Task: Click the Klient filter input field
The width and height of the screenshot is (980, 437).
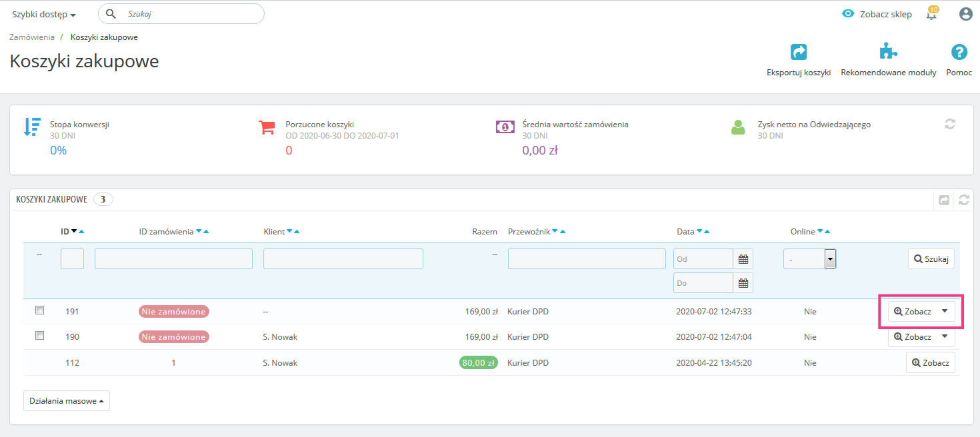Action: tap(343, 259)
